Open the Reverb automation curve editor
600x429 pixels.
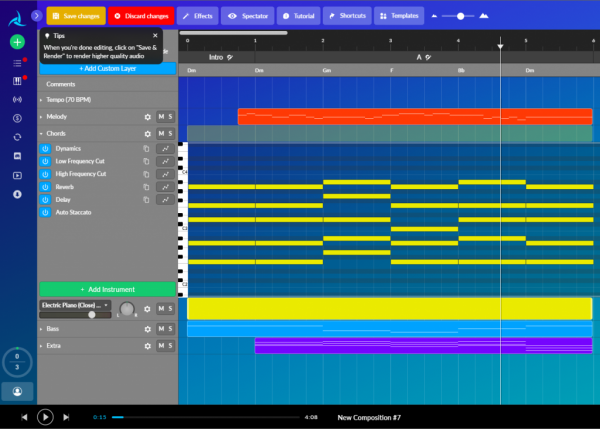point(165,187)
